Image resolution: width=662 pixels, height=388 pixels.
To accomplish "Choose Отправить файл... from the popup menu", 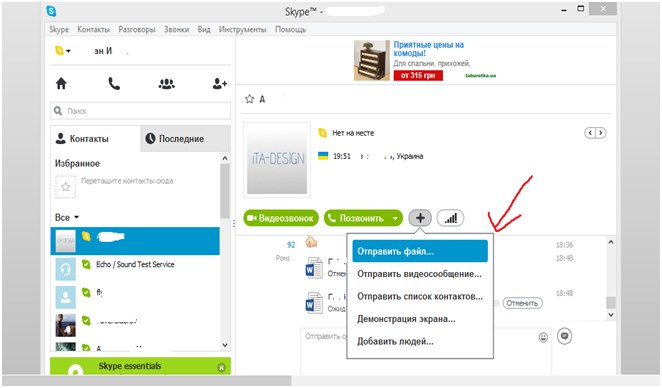I will point(420,251).
